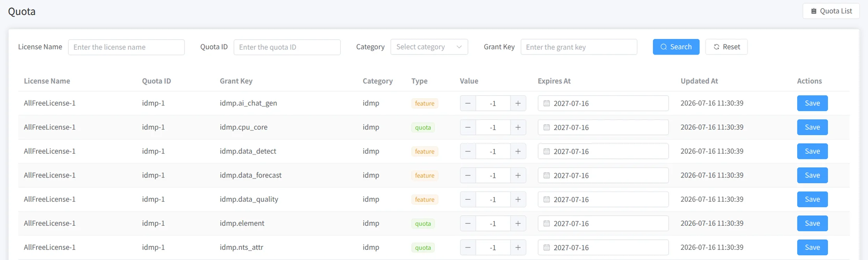This screenshot has width=868, height=260.
Task: Open calendar icon for idmp.ai_chat_gen expiry
Action: pyautogui.click(x=546, y=103)
